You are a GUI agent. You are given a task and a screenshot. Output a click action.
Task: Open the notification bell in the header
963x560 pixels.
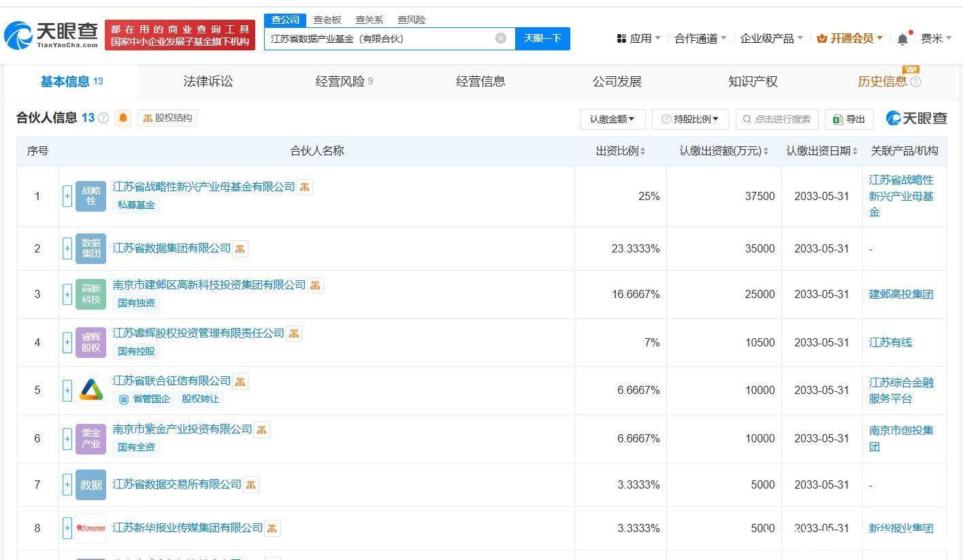click(x=902, y=39)
